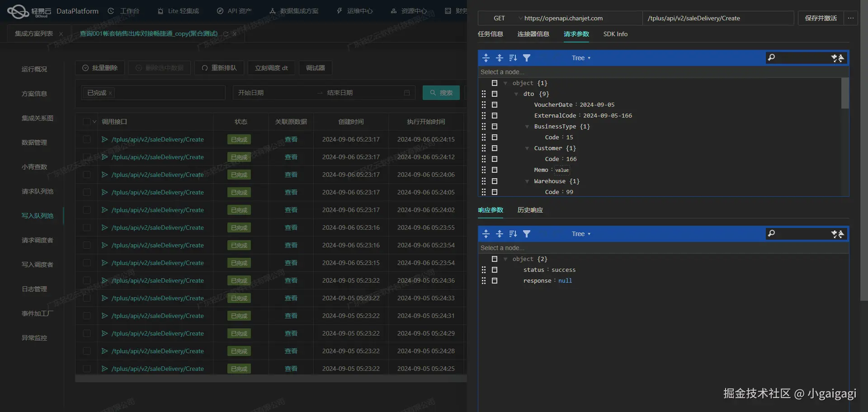Click search magnifier in response params editor
The width and height of the screenshot is (868, 412).
[x=772, y=233]
